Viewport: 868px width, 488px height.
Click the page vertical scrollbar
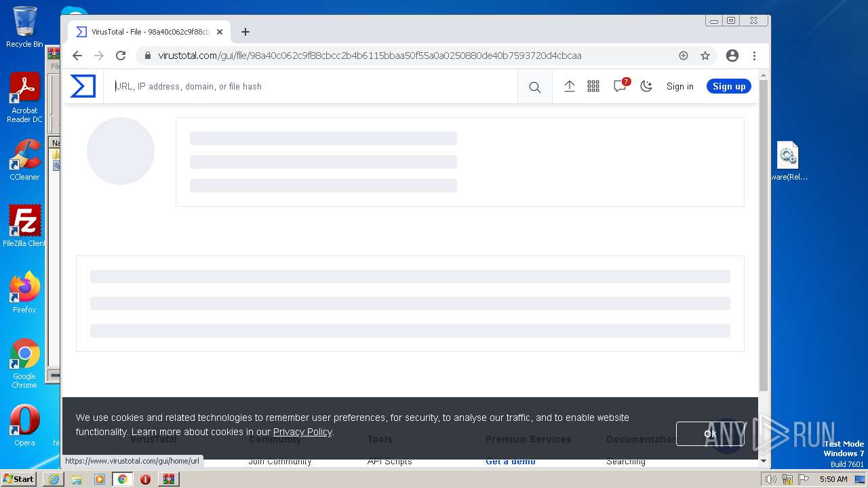click(764, 234)
